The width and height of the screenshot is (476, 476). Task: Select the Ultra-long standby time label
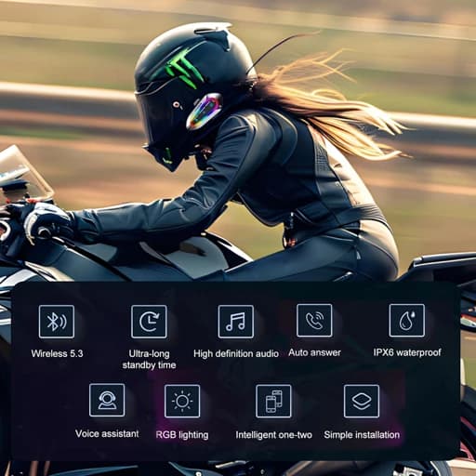pos(149,359)
